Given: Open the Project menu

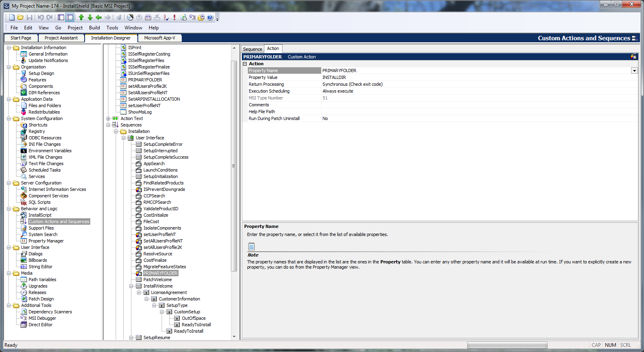Looking at the screenshot, I should point(75,28).
